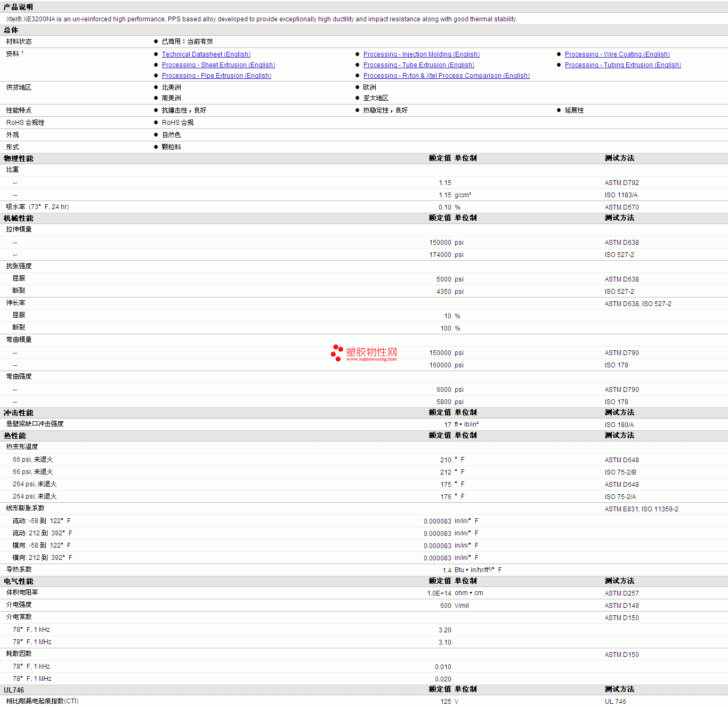Select the 导热系数 row label
Viewport: 728px width, 707px height.
(x=19, y=569)
